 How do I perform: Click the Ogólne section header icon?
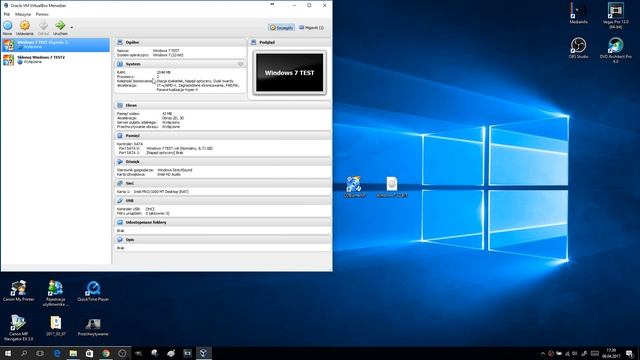[120, 42]
